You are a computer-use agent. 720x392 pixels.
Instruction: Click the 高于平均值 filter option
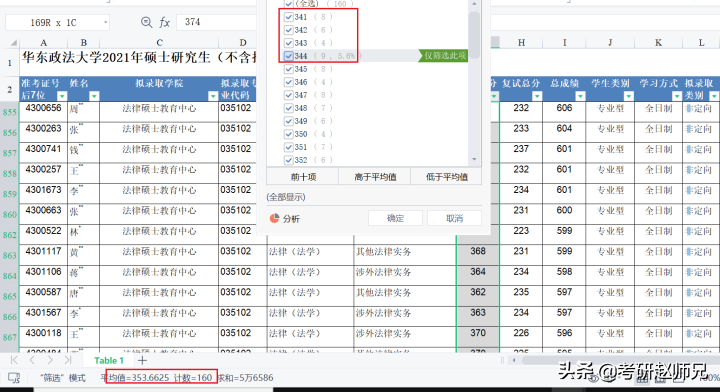click(375, 177)
